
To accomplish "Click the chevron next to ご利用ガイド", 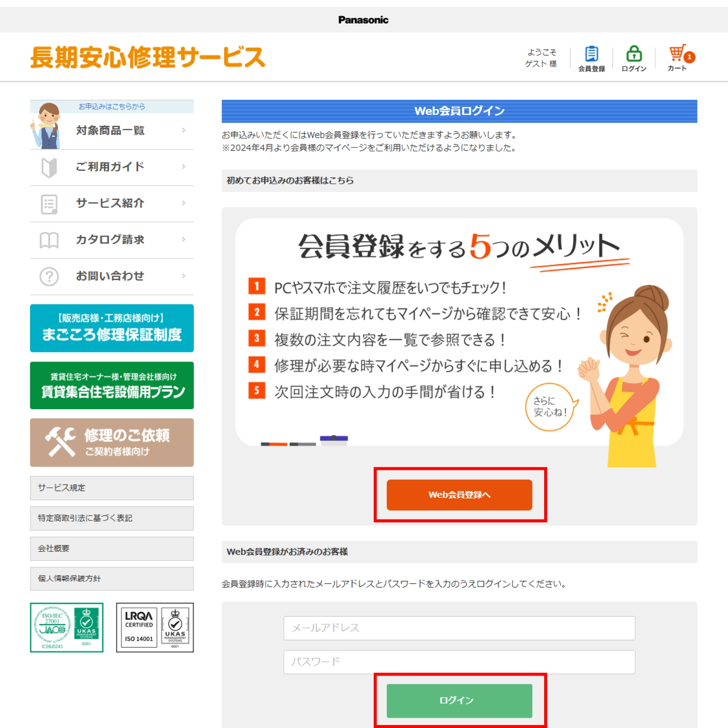I will coord(183,167).
